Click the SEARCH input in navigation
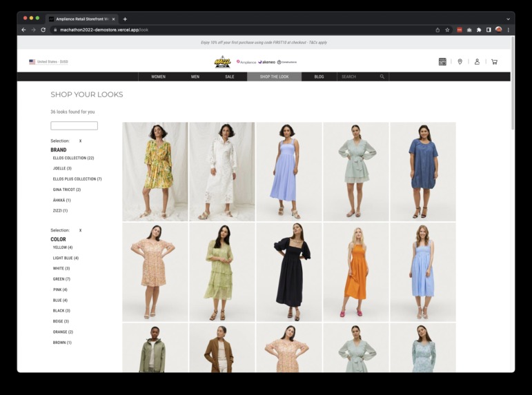The image size is (532, 395). click(x=359, y=77)
